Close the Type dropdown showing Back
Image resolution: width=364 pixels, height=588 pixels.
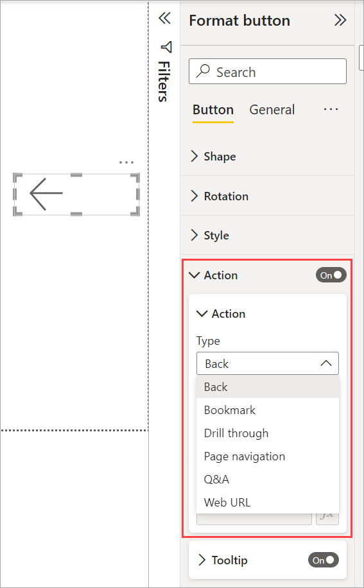click(x=268, y=363)
